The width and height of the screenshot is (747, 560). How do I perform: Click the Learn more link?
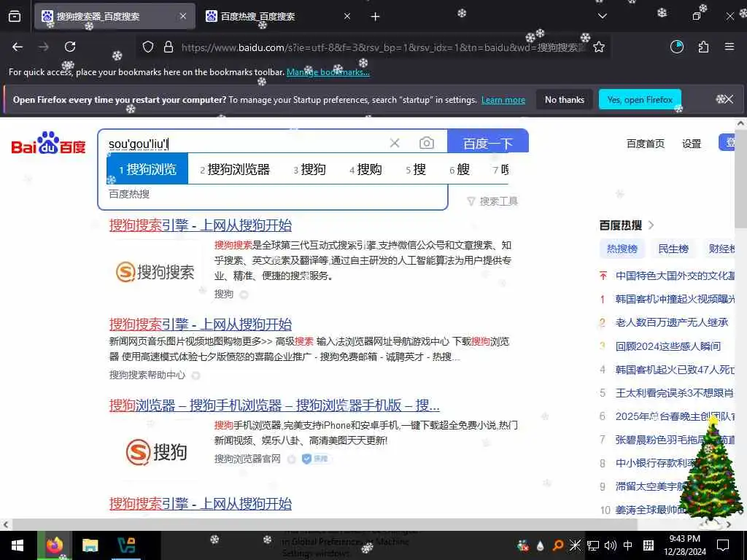503,100
